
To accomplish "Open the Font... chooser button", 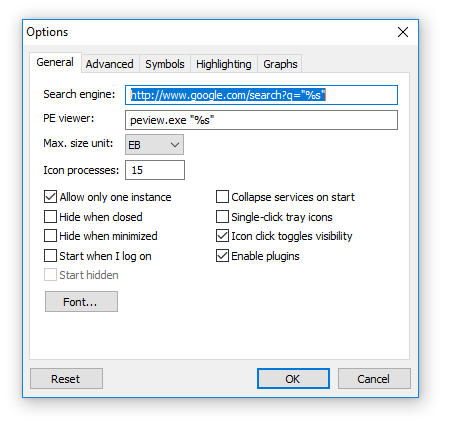I will coord(81,302).
